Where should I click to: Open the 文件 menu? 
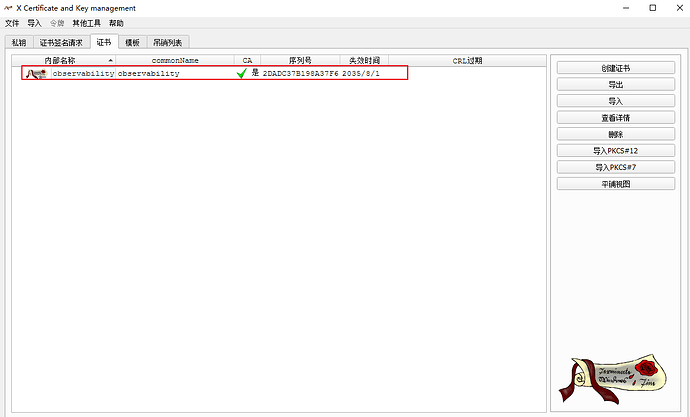click(x=12, y=22)
